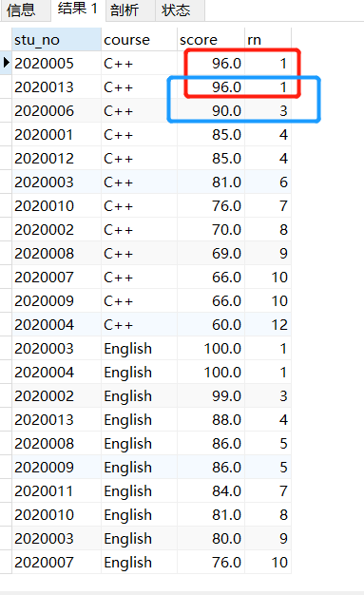Select rn value 3 in the 2020006 row
The image size is (364, 595).
tap(268, 111)
